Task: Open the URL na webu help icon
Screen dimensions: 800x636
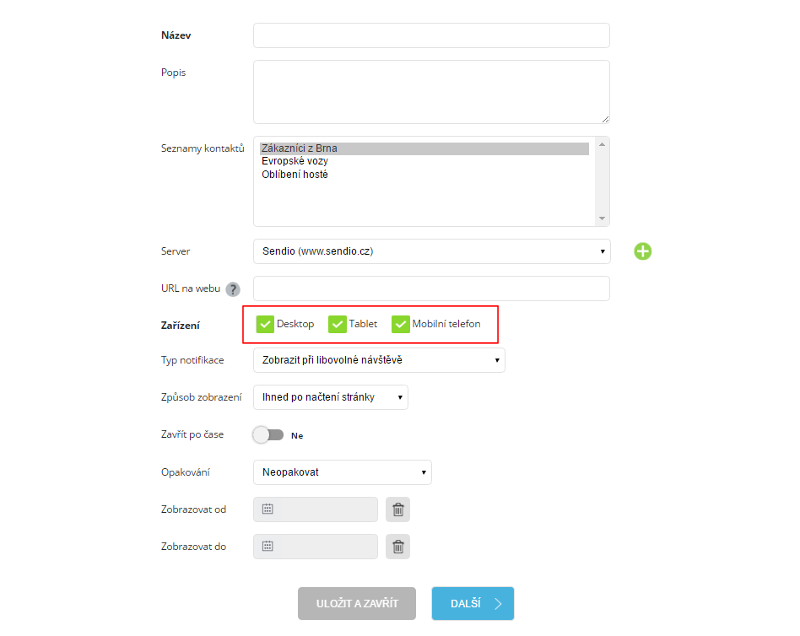Action: [233, 289]
